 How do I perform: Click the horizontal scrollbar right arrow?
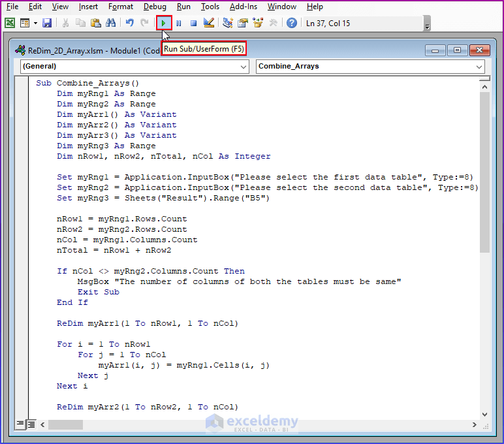tap(475, 424)
